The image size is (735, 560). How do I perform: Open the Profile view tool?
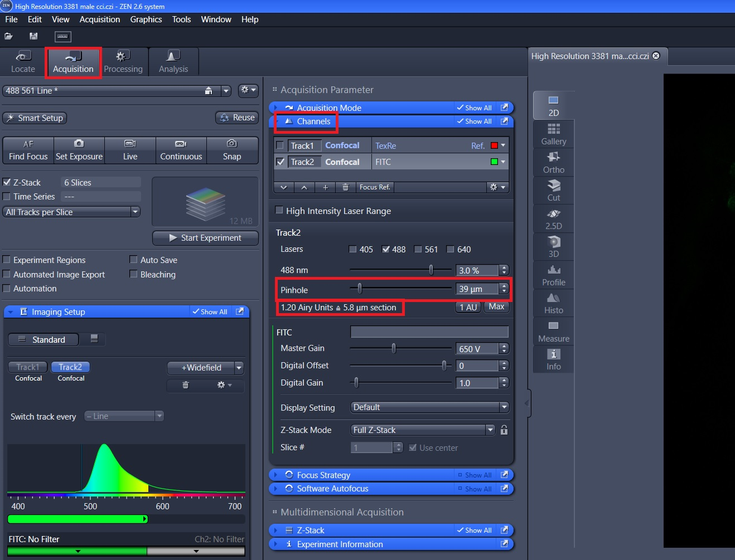[x=553, y=275]
